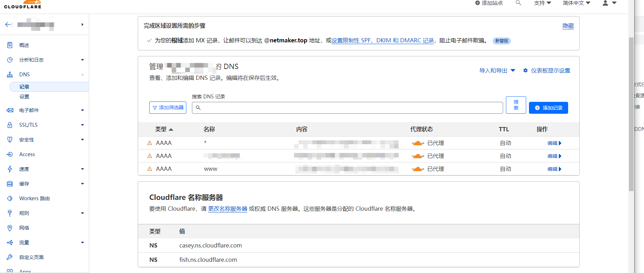Click warning triangle on the * AAAA row
This screenshot has width=644, height=273.
tap(150, 143)
